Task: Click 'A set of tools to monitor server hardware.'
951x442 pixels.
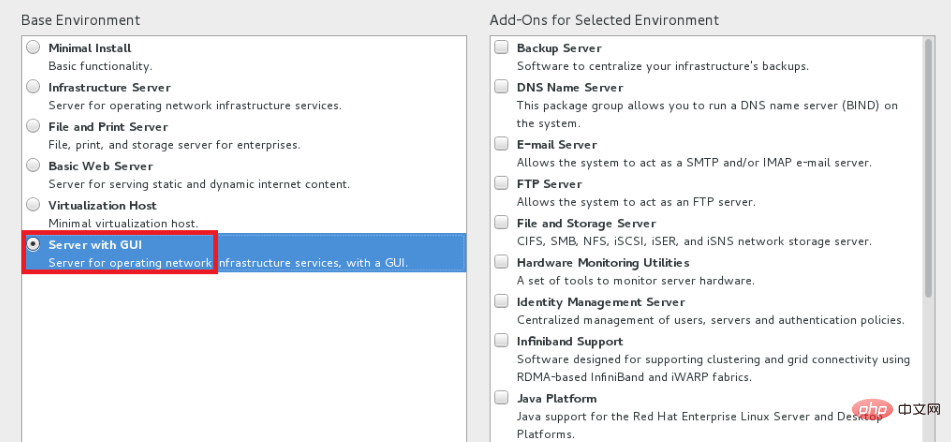Action: tap(636, 281)
